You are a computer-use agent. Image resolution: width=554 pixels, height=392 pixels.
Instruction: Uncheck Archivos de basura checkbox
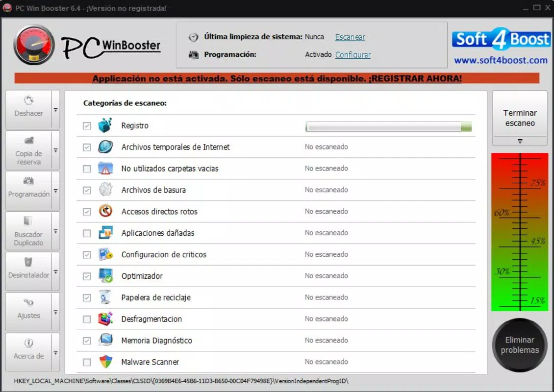coord(87,190)
